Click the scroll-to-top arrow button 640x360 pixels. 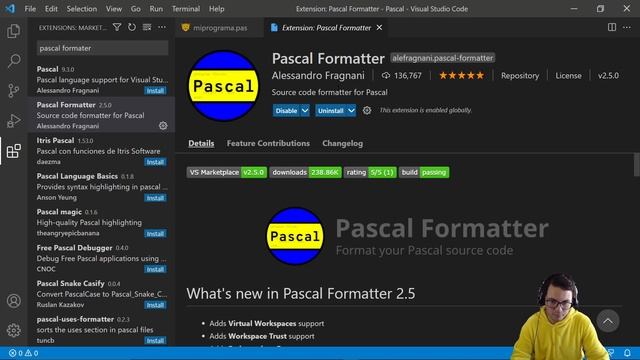608,321
